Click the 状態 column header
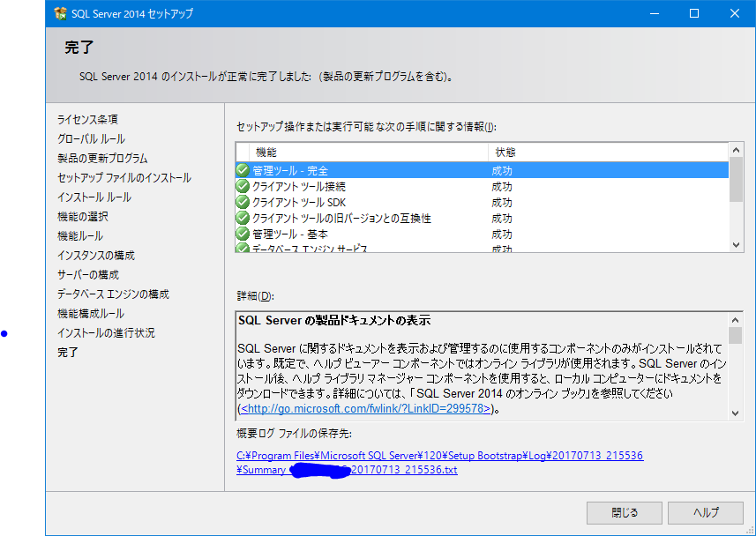Image resolution: width=756 pixels, height=536 pixels. [609, 153]
